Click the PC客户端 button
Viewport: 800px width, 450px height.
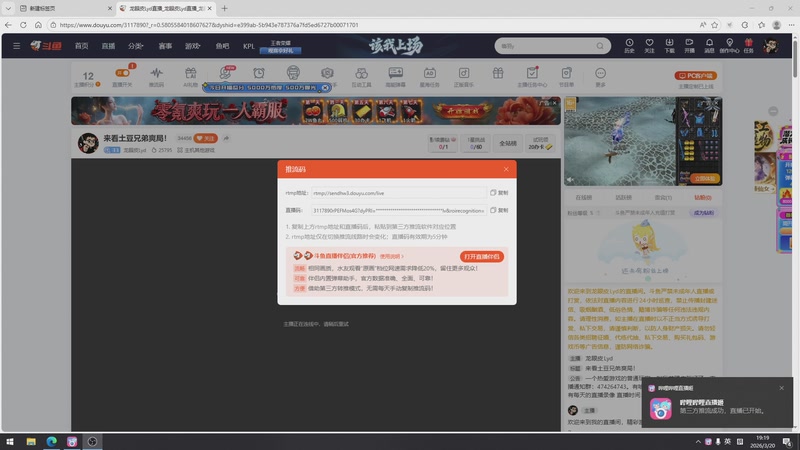click(x=696, y=76)
